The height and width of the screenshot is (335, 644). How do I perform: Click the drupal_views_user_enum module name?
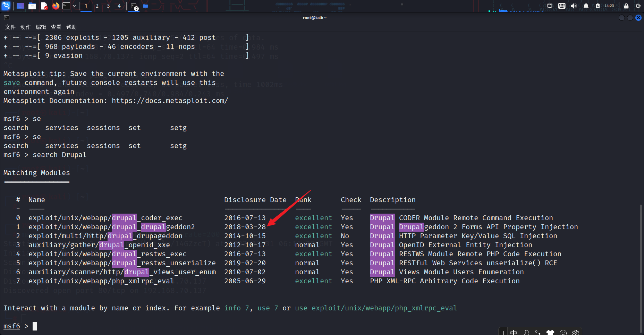pos(122,272)
